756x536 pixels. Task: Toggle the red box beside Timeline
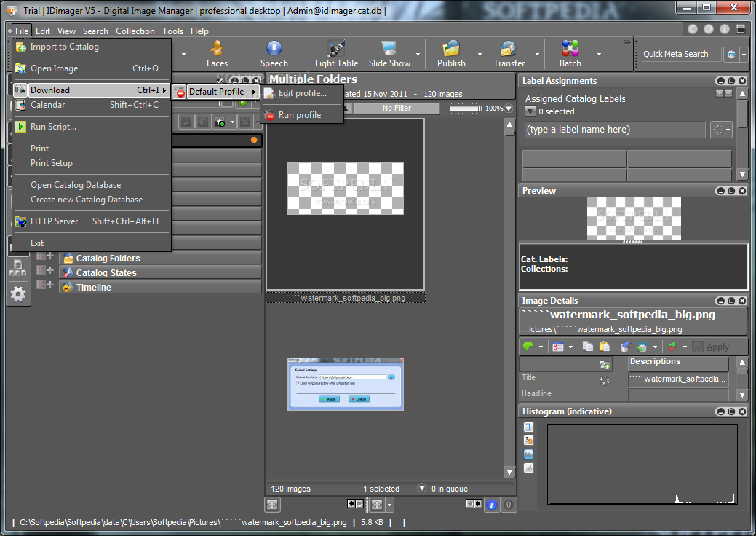click(41, 285)
